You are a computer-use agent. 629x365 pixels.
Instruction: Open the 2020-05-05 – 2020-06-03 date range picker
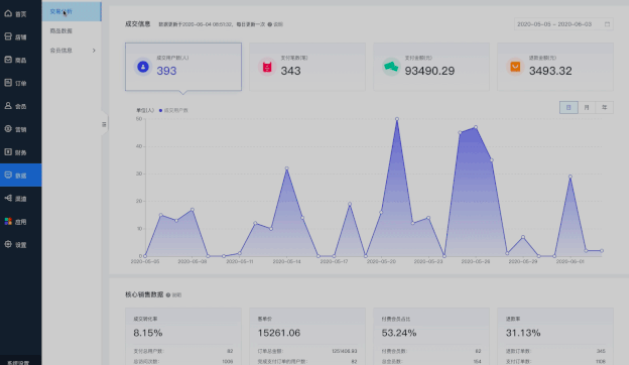[x=564, y=24]
